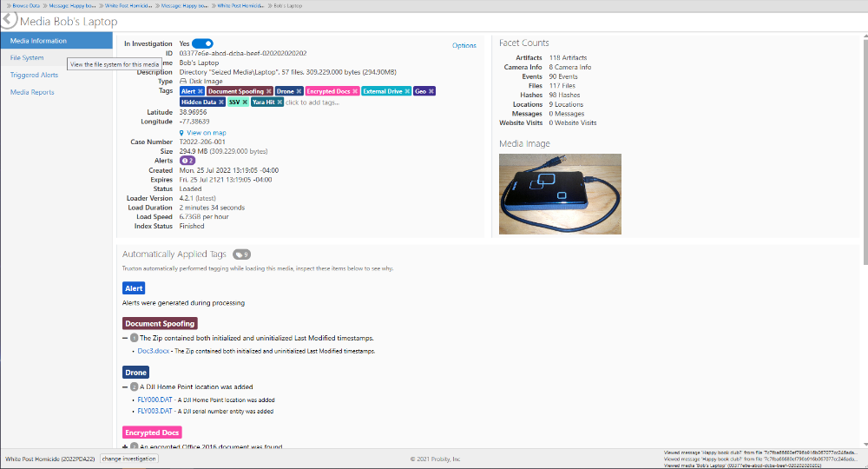Select the Media Information sidebar tab
This screenshot has width=868, height=469.
(56, 41)
